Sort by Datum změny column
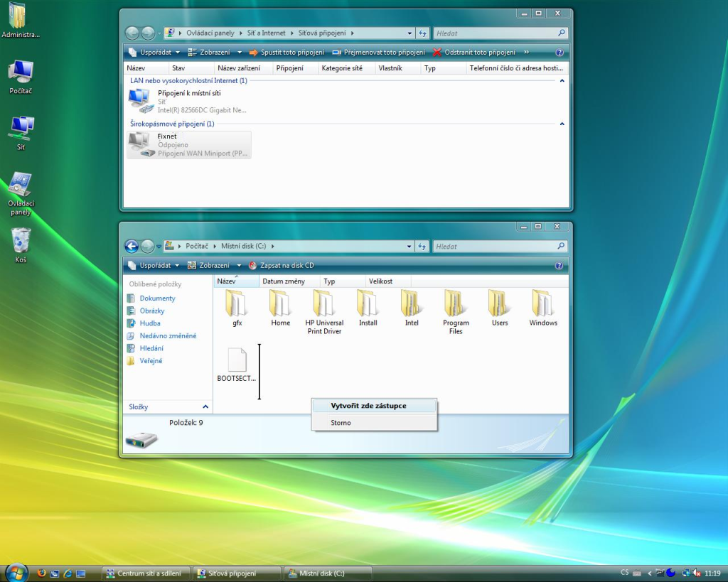 coord(289,281)
